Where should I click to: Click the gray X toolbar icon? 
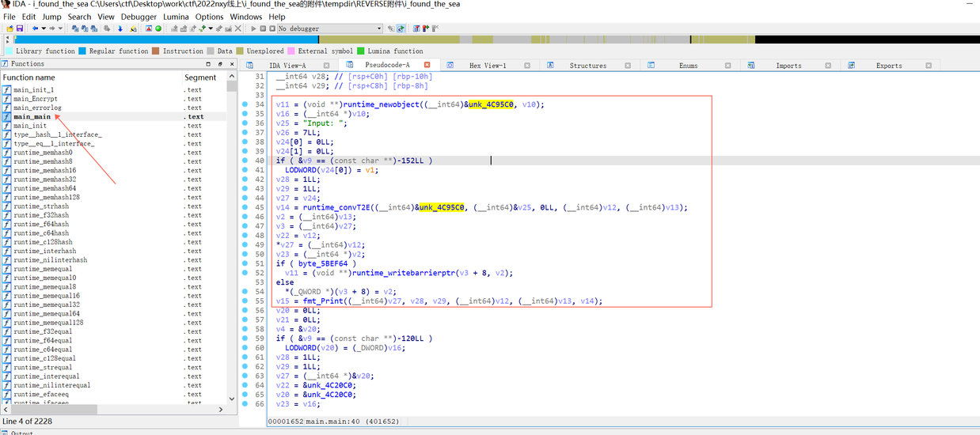[238, 28]
